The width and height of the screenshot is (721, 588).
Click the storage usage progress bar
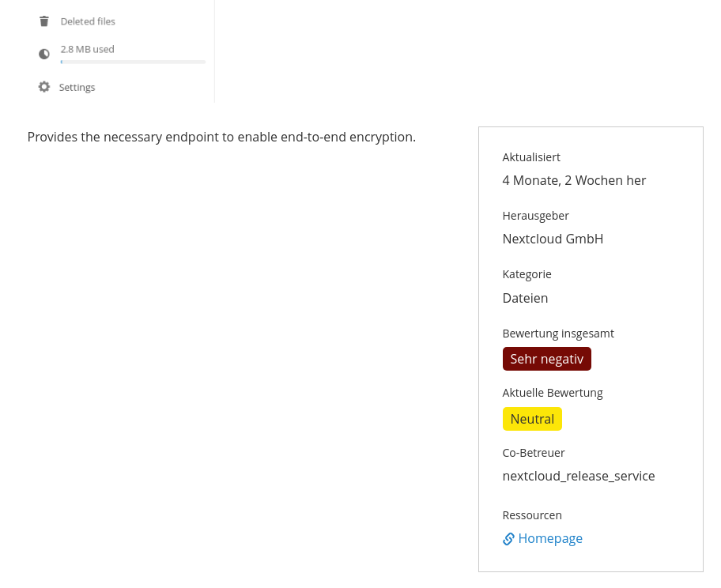[x=133, y=62]
